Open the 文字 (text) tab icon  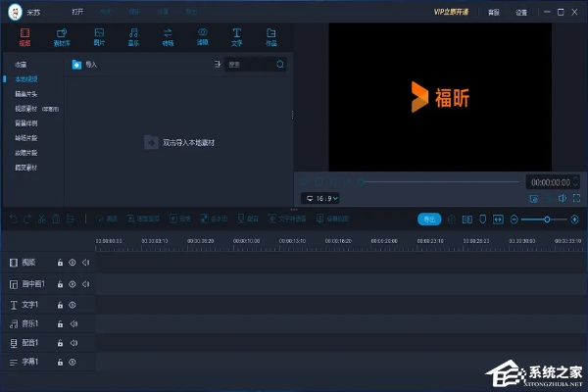click(236, 36)
